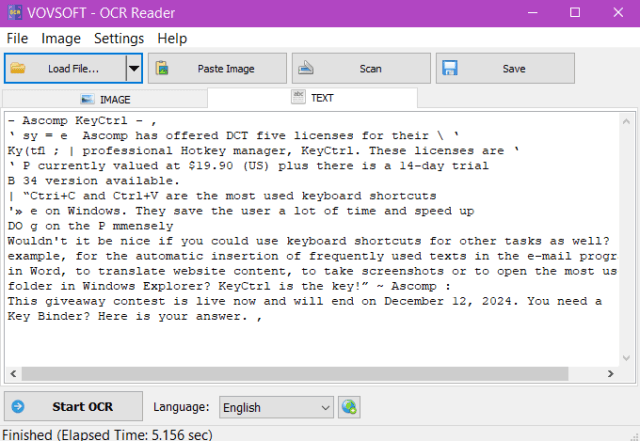Screen dimensions: 640x441
Task: Click the blue arrow Start OCR icon
Action: click(18, 406)
